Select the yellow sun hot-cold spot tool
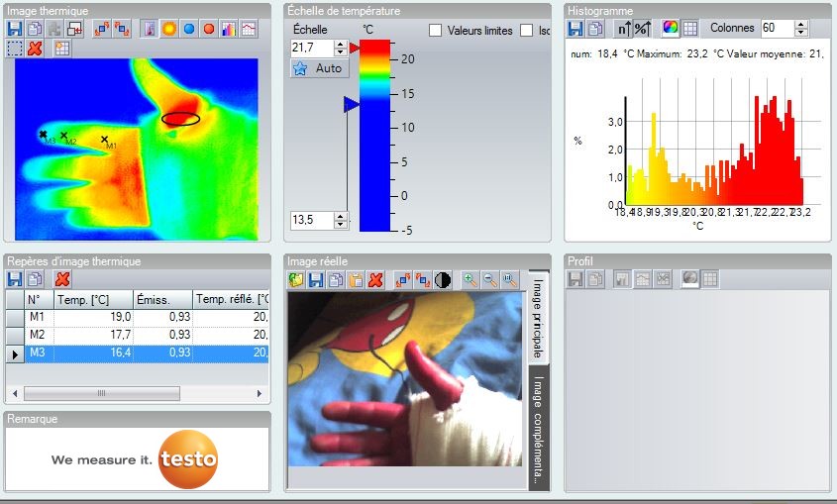This screenshot has width=837, height=504. point(169,29)
